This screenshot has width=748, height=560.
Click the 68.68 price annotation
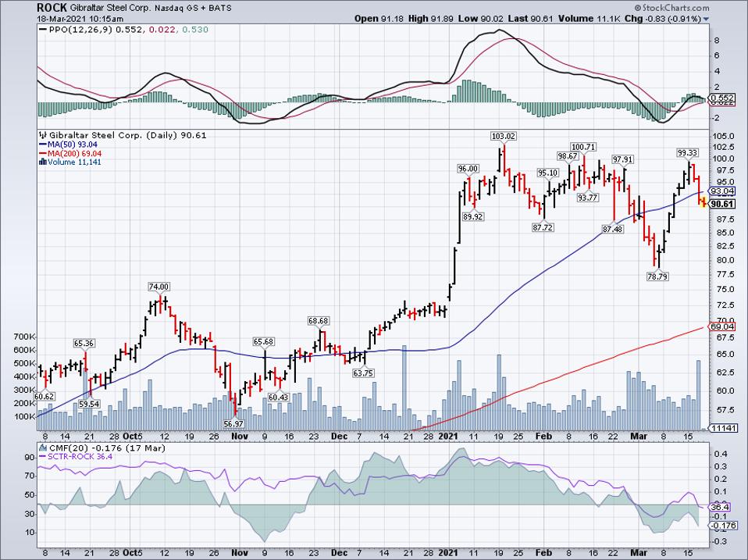coord(319,321)
